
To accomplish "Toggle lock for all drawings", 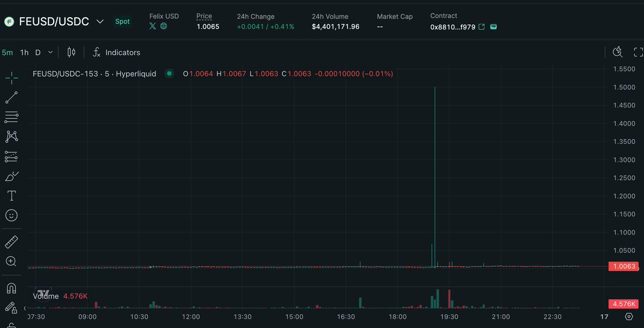I will coord(11,308).
